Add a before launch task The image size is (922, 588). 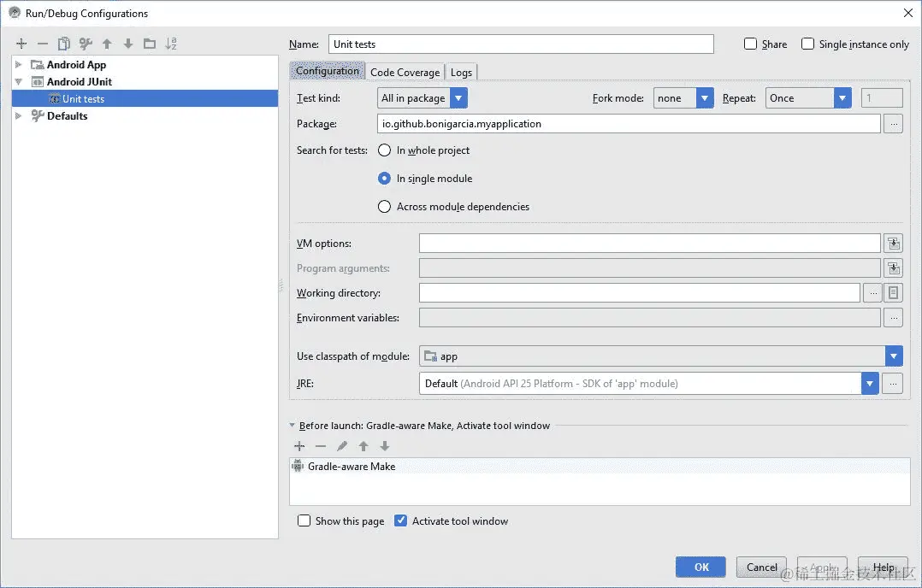pyautogui.click(x=299, y=446)
